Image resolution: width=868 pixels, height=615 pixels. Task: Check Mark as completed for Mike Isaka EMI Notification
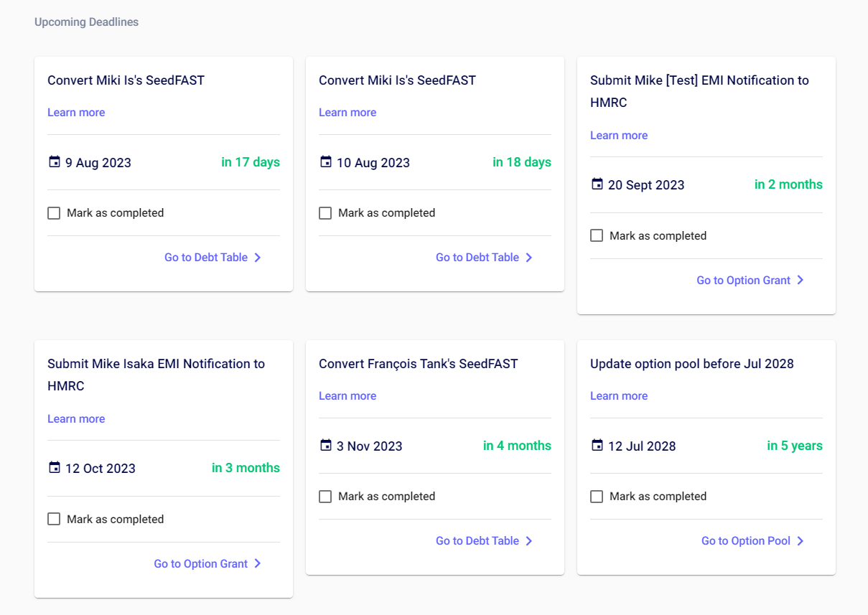(54, 519)
